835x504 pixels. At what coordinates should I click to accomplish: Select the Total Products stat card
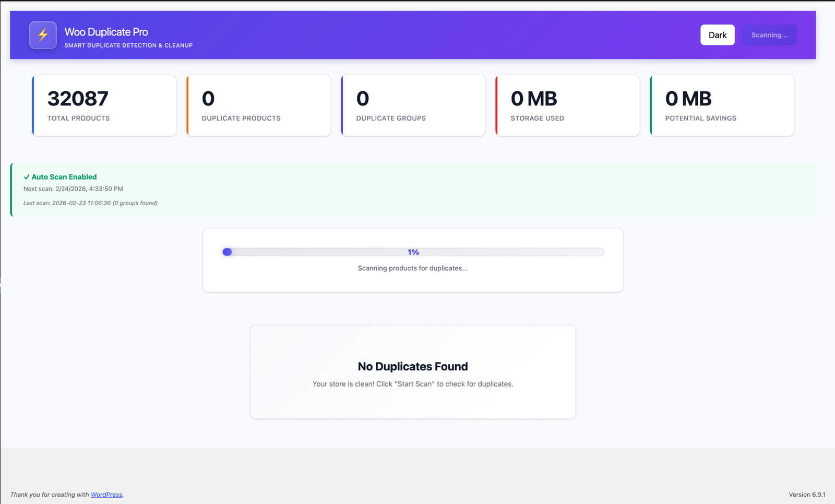(104, 105)
